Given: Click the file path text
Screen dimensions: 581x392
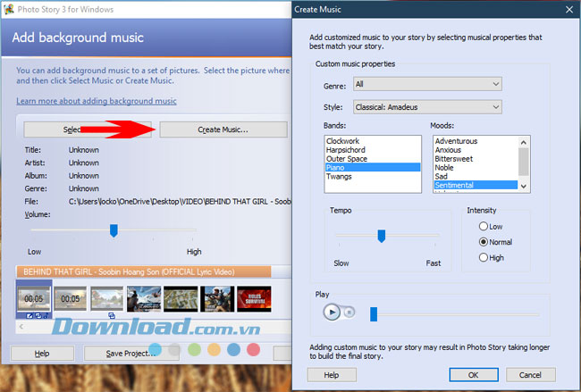Looking at the screenshot, I should click(x=180, y=202).
